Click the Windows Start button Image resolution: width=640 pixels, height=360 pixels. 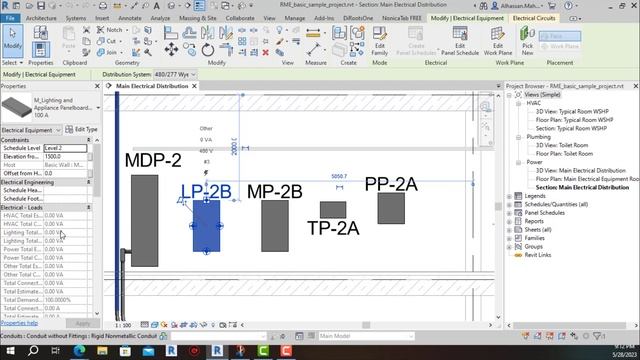pos(10,351)
